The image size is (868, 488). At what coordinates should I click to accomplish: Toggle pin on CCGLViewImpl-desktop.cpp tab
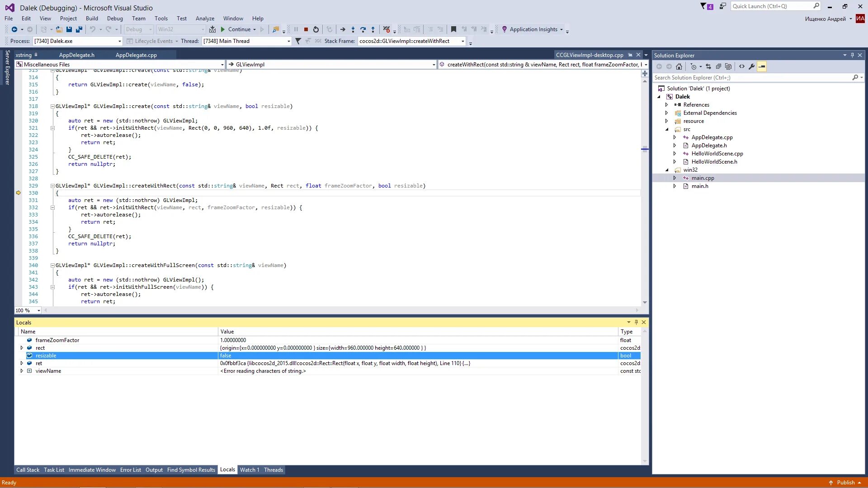pos(630,55)
